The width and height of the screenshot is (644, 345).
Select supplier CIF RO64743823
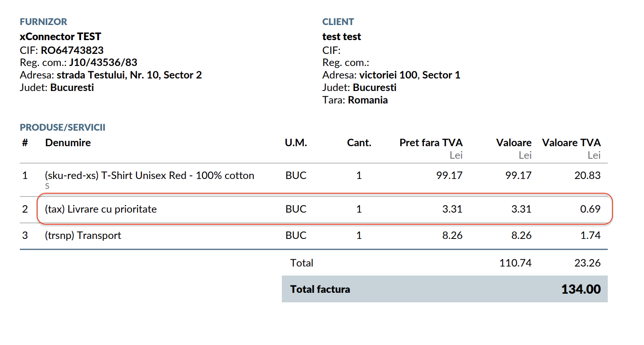[x=72, y=50]
